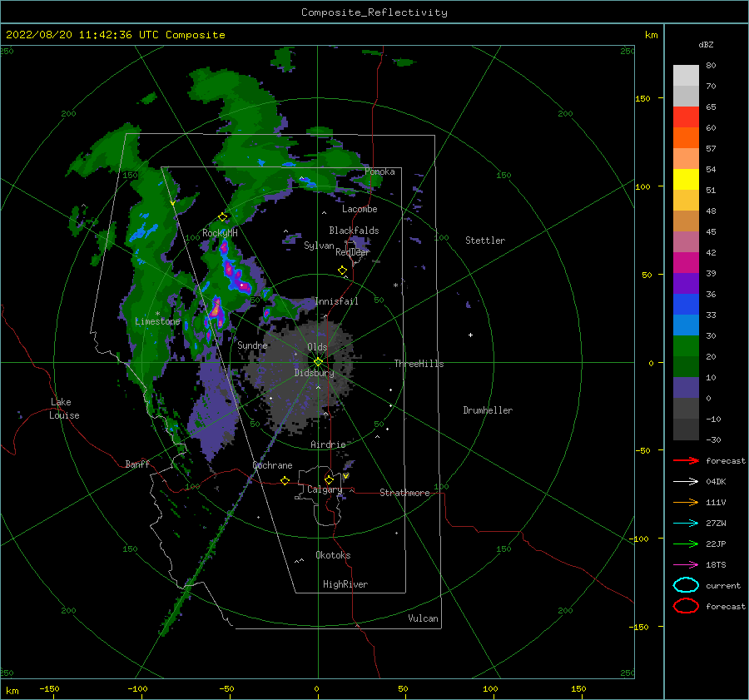Click the 18TS legend text
The image size is (749, 700).
click(x=716, y=565)
